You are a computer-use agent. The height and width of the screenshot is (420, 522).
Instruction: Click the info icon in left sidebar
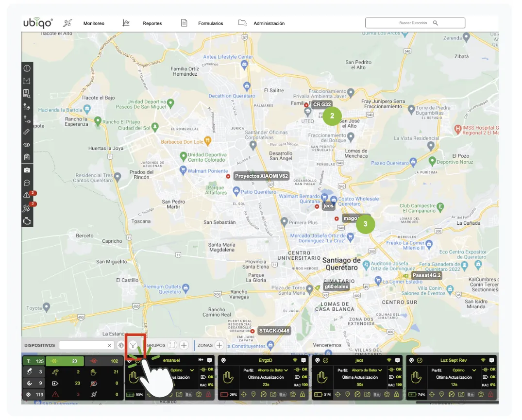point(27,68)
